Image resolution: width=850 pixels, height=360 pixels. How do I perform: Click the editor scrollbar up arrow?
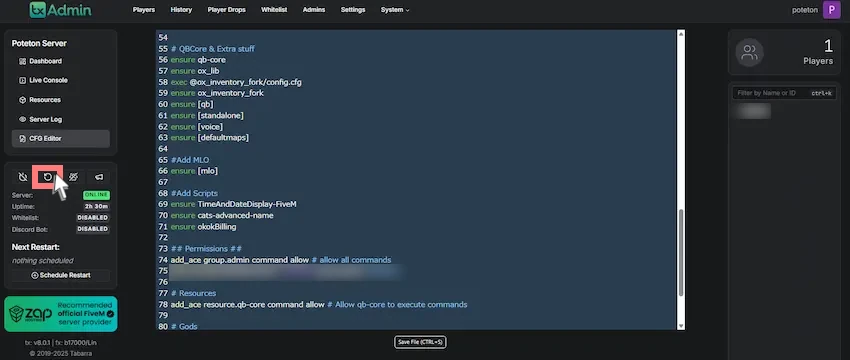pyautogui.click(x=681, y=34)
